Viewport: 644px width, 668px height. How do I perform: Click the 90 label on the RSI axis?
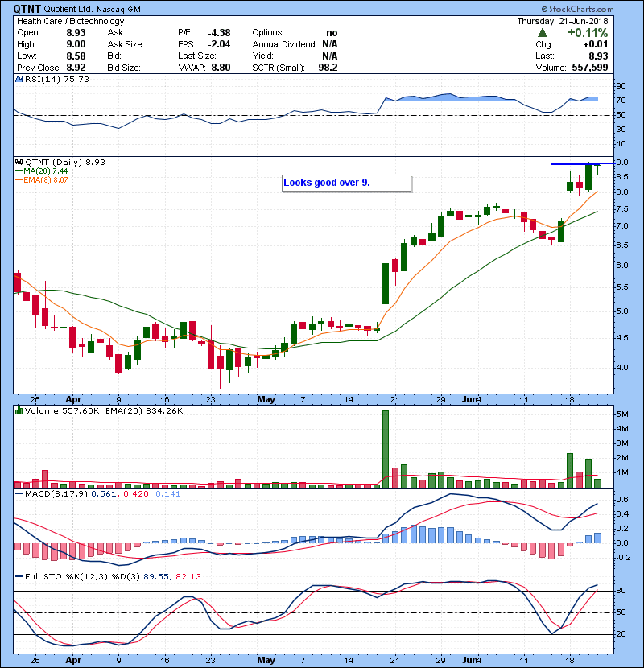coord(621,86)
